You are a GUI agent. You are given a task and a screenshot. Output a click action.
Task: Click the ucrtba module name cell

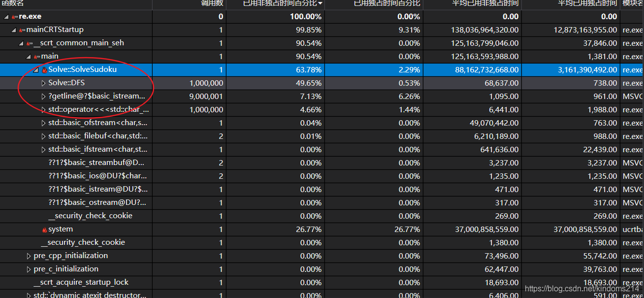pyautogui.click(x=632, y=230)
